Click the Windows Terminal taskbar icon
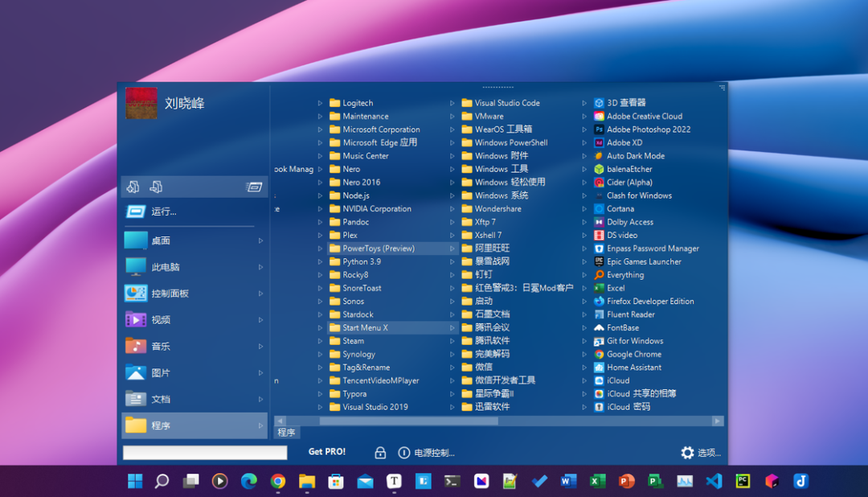This screenshot has width=868, height=497. pyautogui.click(x=452, y=481)
